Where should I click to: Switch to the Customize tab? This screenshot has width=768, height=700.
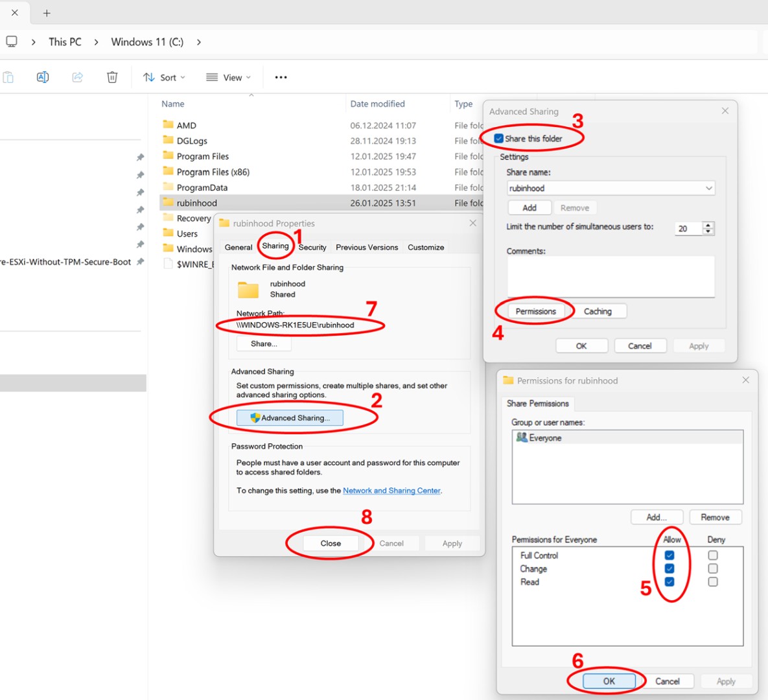point(426,248)
